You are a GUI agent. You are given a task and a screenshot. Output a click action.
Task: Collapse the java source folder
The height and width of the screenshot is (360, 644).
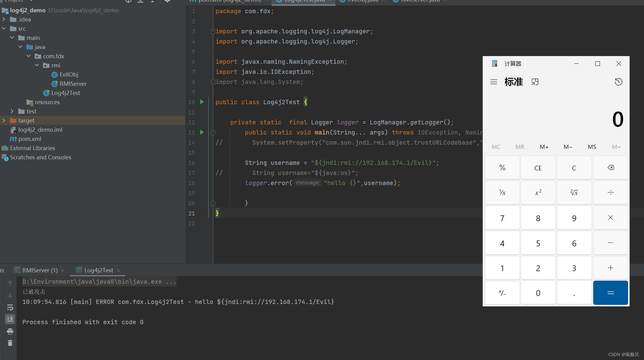21,47
